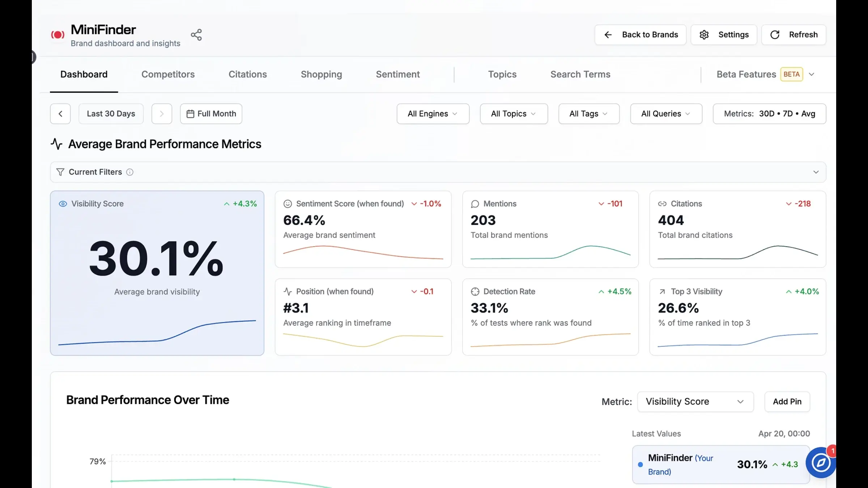Select the Full Month range button

[x=211, y=114]
